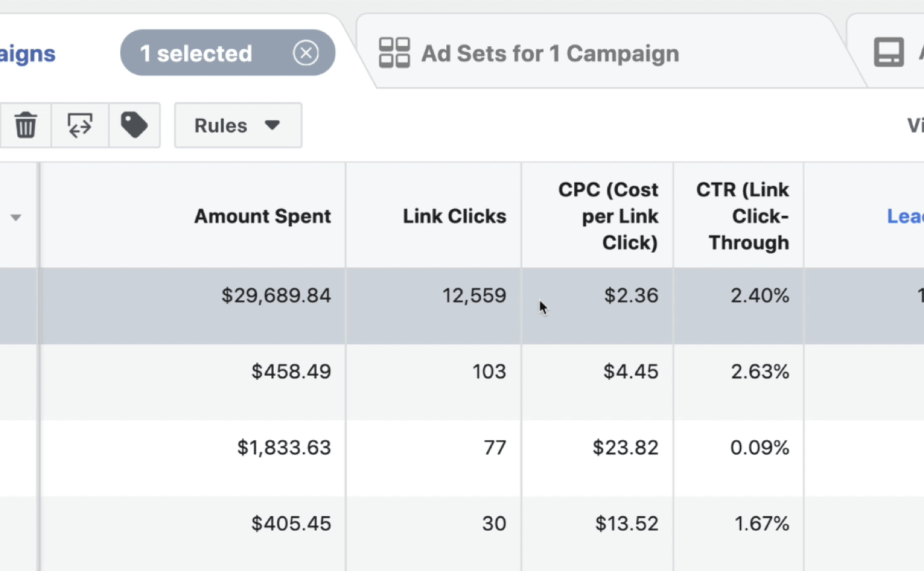
Task: Click the device icon on the rightmost tab
Action: coord(890,51)
